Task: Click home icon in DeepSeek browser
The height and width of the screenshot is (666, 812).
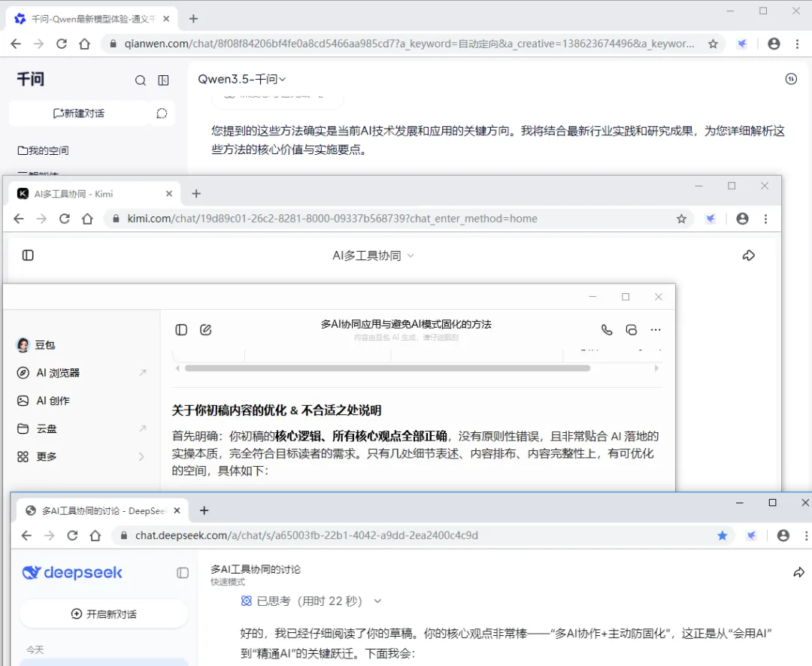Action: (x=95, y=535)
